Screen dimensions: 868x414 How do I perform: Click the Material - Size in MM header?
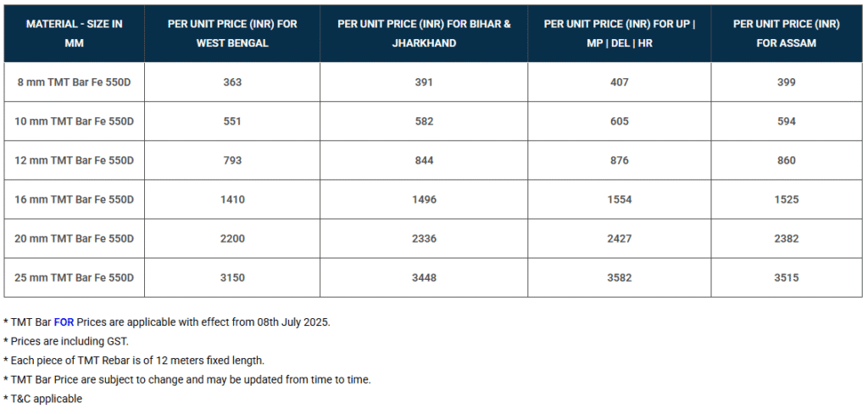point(75,33)
